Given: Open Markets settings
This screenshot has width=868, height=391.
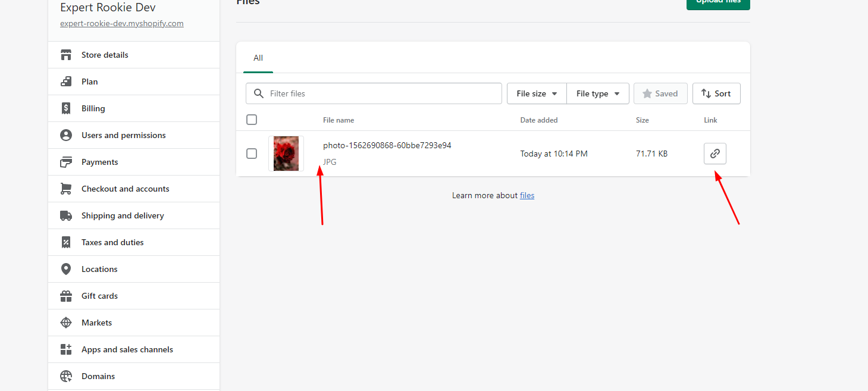Looking at the screenshot, I should pos(134,323).
